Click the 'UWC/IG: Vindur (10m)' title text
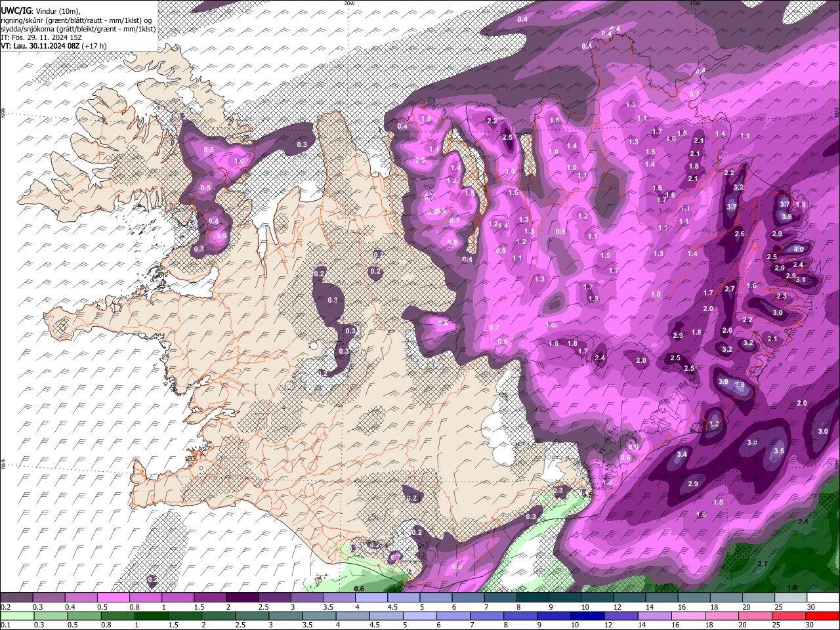Image resolution: width=840 pixels, height=630 pixels. 41,11
